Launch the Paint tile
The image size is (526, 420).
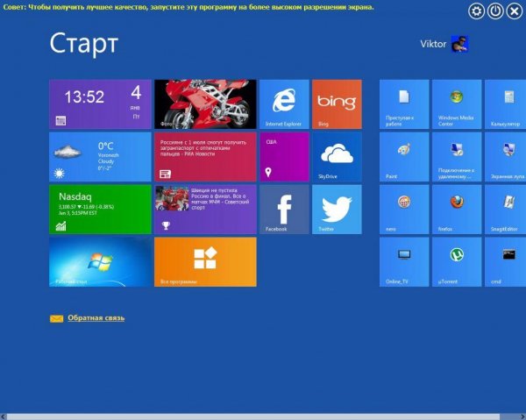[x=404, y=157]
